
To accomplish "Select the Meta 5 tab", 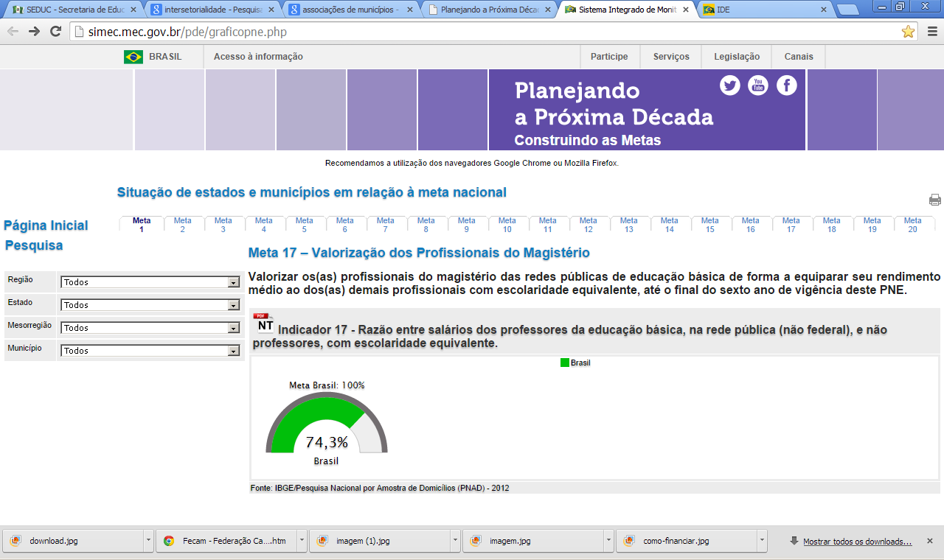I will (x=304, y=225).
